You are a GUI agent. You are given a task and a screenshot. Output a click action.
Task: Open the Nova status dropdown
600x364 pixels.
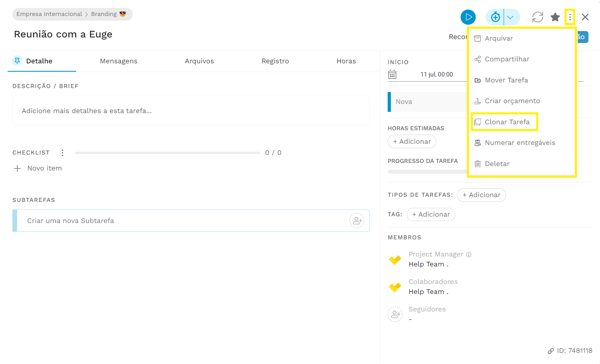(427, 102)
